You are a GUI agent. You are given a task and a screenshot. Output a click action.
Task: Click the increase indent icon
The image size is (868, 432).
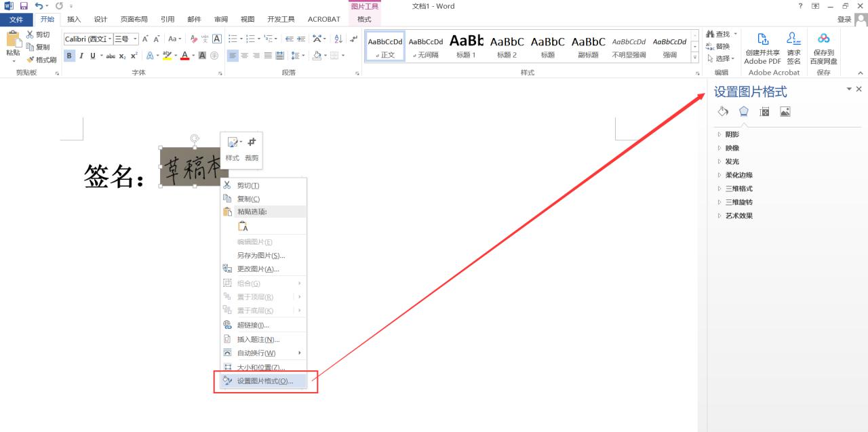point(301,39)
